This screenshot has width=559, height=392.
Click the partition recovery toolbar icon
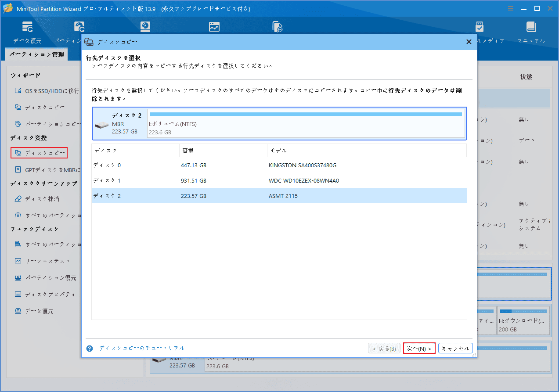click(x=78, y=27)
